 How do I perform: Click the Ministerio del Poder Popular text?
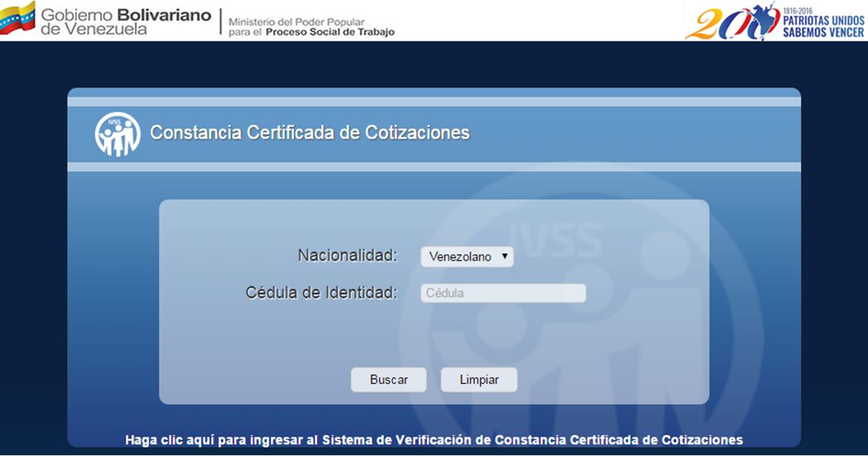point(297,22)
